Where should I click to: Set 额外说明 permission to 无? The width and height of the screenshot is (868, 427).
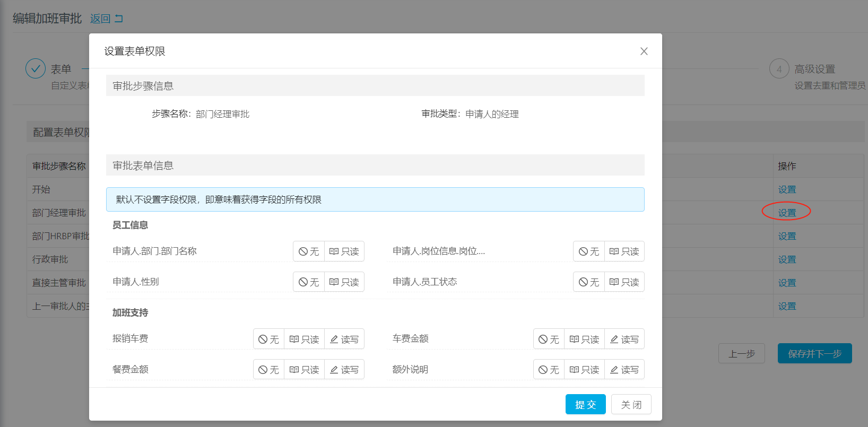(x=549, y=370)
